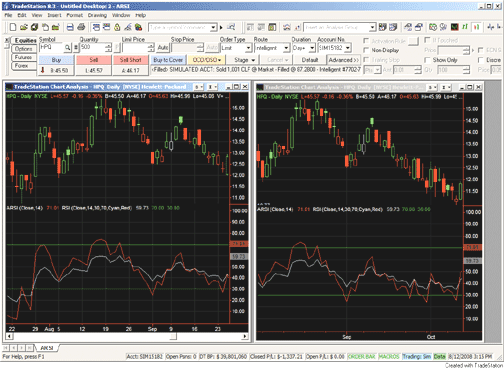504x368 pixels.
Task: Check the Show Only checkbox
Action: 427,60
